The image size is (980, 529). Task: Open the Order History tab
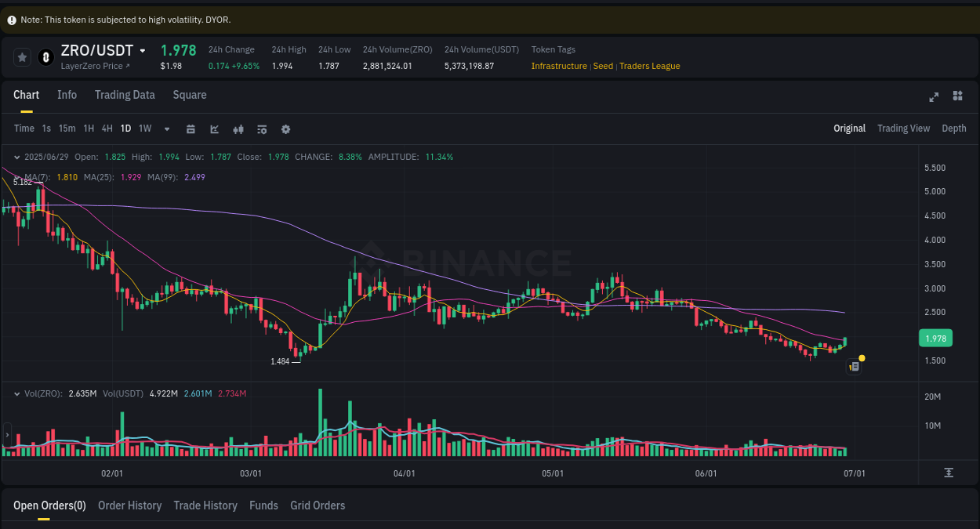(x=129, y=505)
